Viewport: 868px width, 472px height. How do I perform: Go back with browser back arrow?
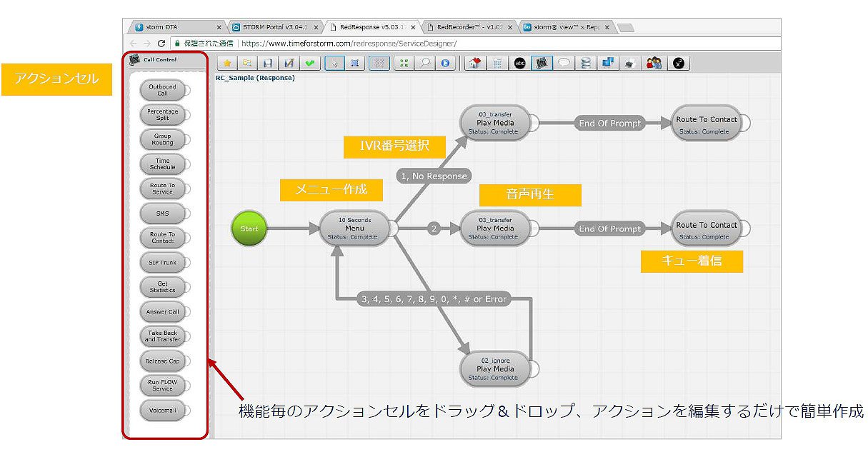pyautogui.click(x=134, y=43)
